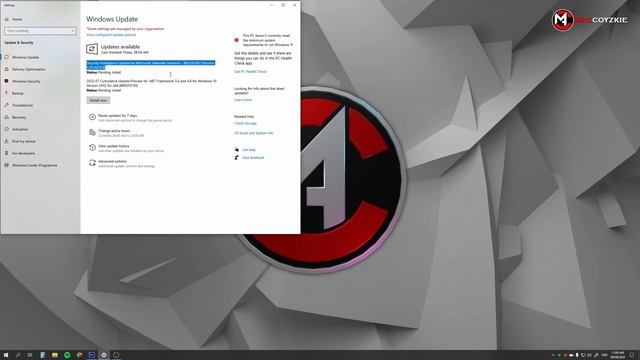
Task: Click the Install now button
Action: click(x=98, y=100)
